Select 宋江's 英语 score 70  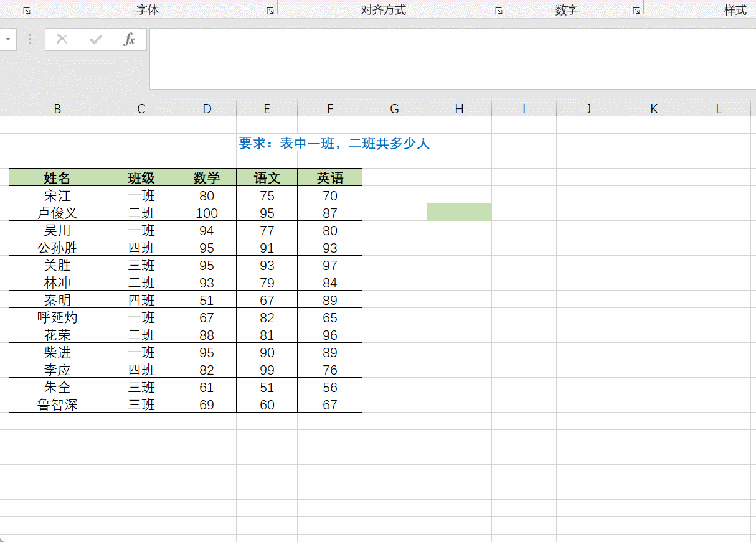(330, 195)
